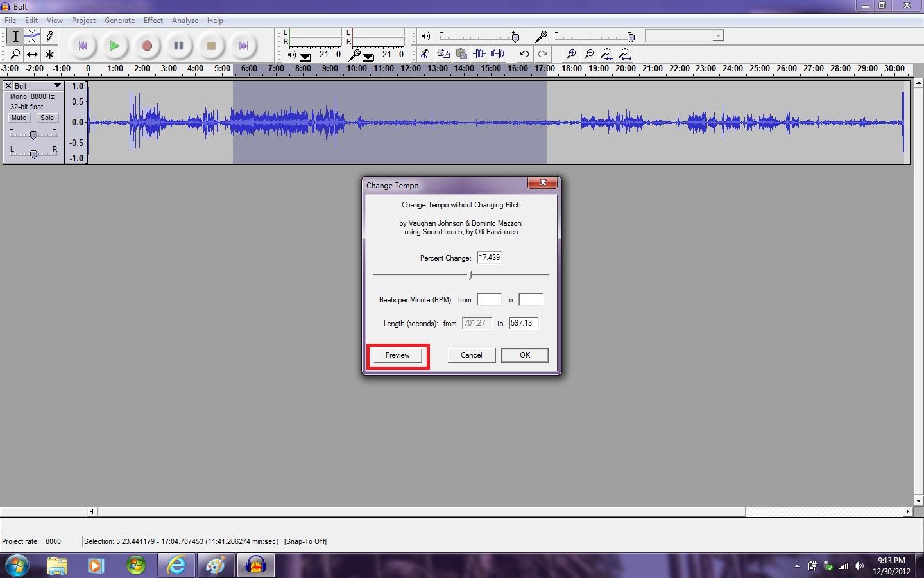Open the Generate menu
The height and width of the screenshot is (578, 924).
coord(119,20)
